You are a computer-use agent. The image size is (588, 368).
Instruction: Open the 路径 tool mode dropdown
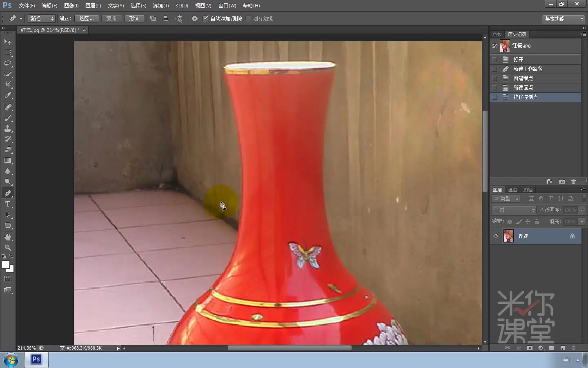pyautogui.click(x=41, y=18)
